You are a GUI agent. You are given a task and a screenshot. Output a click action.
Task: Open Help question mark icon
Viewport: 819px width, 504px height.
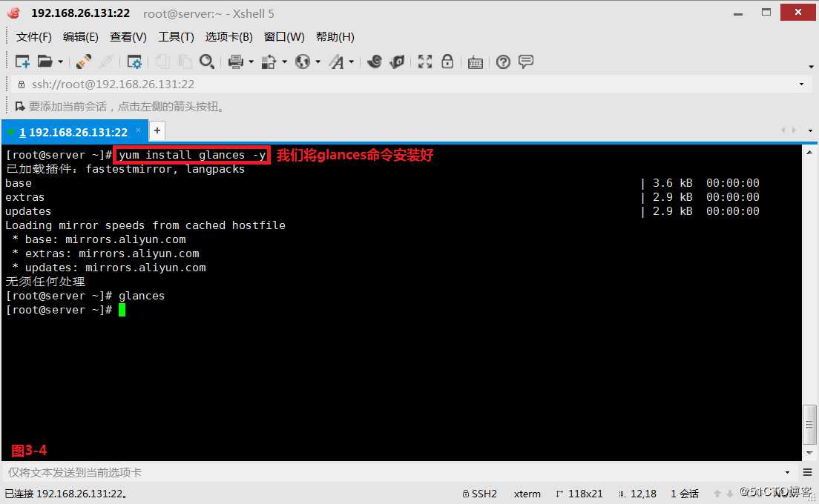[503, 62]
